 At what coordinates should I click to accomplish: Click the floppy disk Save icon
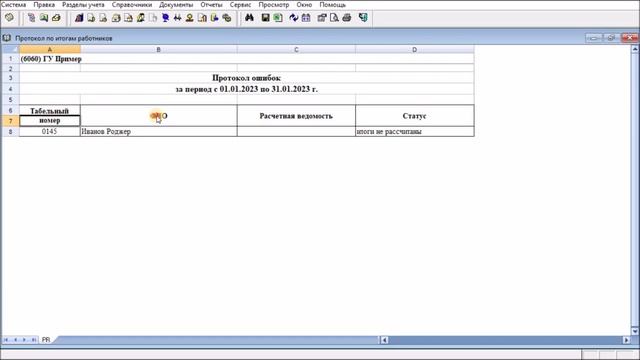tap(265, 18)
